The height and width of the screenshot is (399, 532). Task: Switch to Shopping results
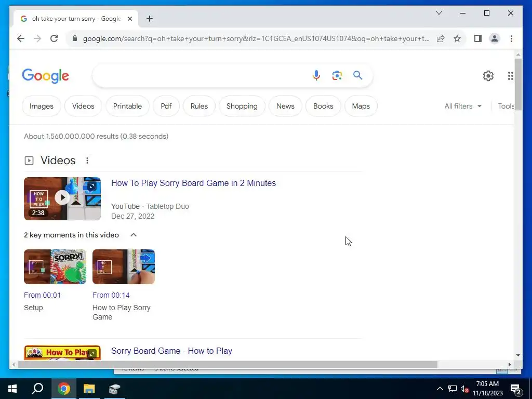point(242,106)
